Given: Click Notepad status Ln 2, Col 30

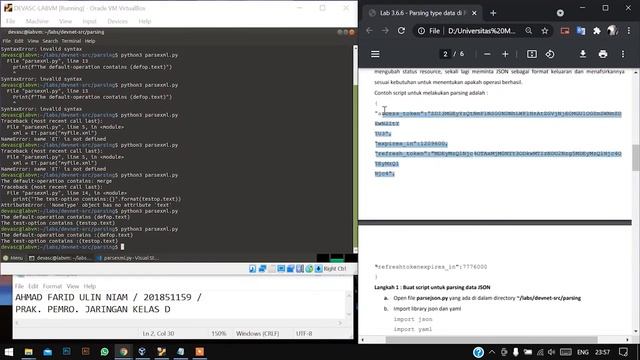Looking at the screenshot, I should coord(158,333).
